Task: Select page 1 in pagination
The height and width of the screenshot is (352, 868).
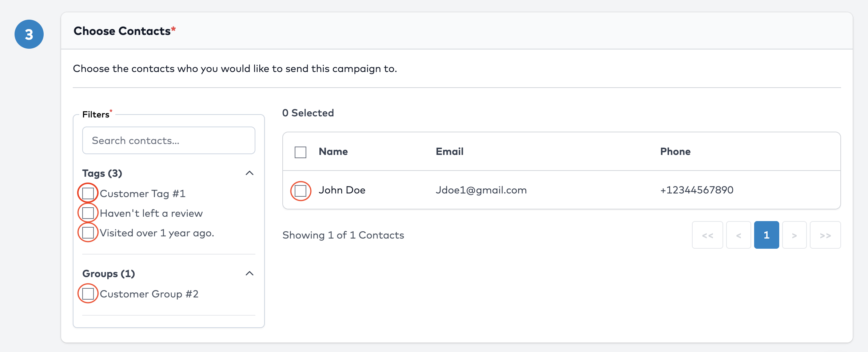Action: point(767,235)
